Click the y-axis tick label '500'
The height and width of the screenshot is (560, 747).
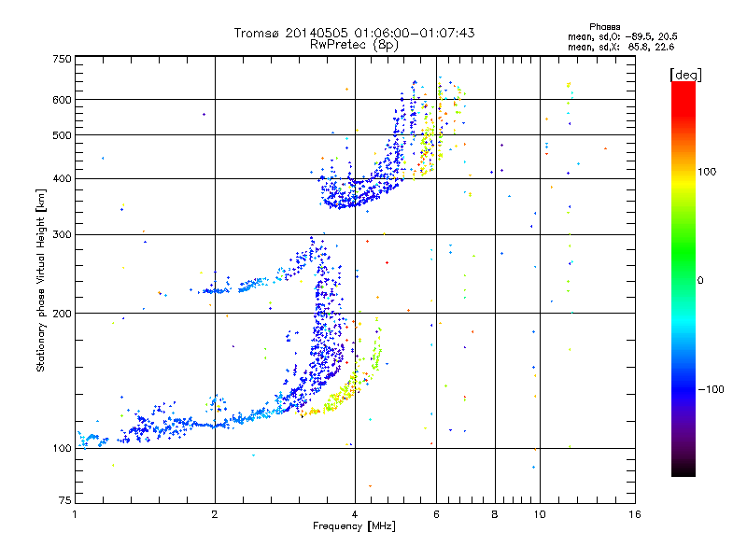(63, 135)
